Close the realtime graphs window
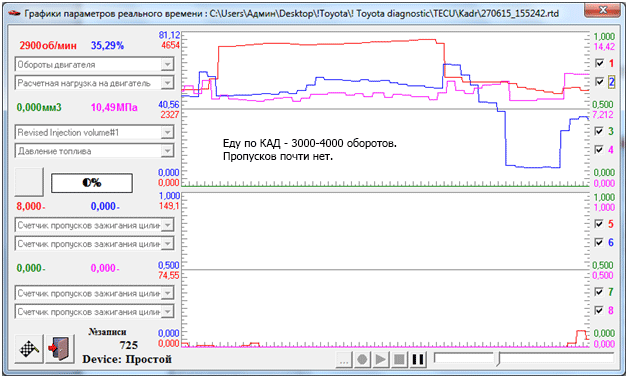 (602, 10)
